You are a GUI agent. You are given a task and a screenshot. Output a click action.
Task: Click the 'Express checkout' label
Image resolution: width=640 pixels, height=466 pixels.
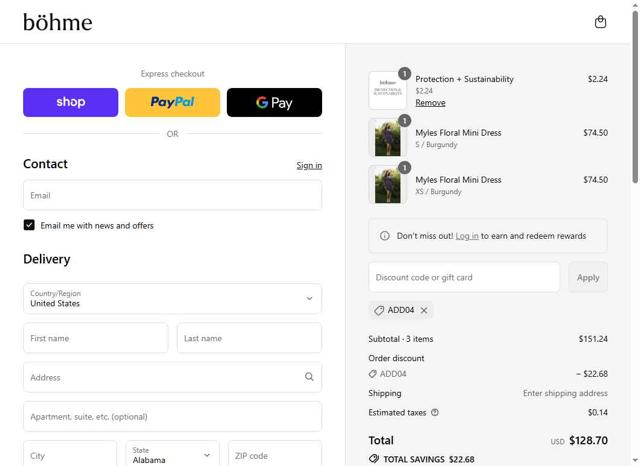point(172,74)
